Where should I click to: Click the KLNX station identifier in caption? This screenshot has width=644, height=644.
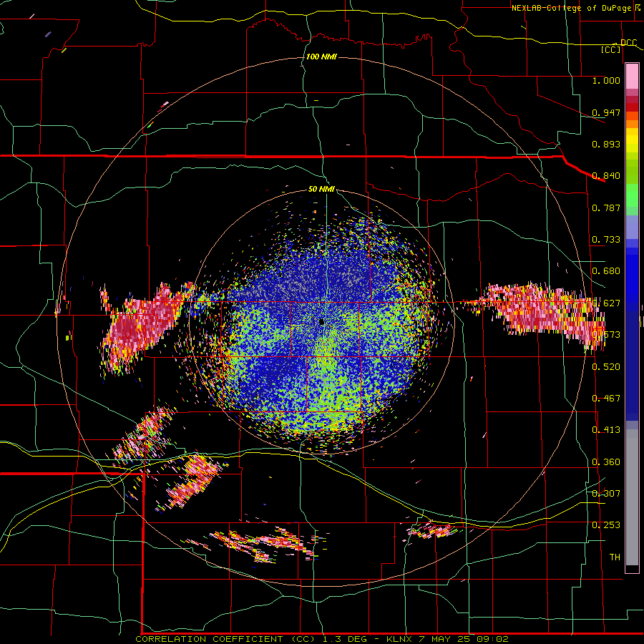click(399, 639)
